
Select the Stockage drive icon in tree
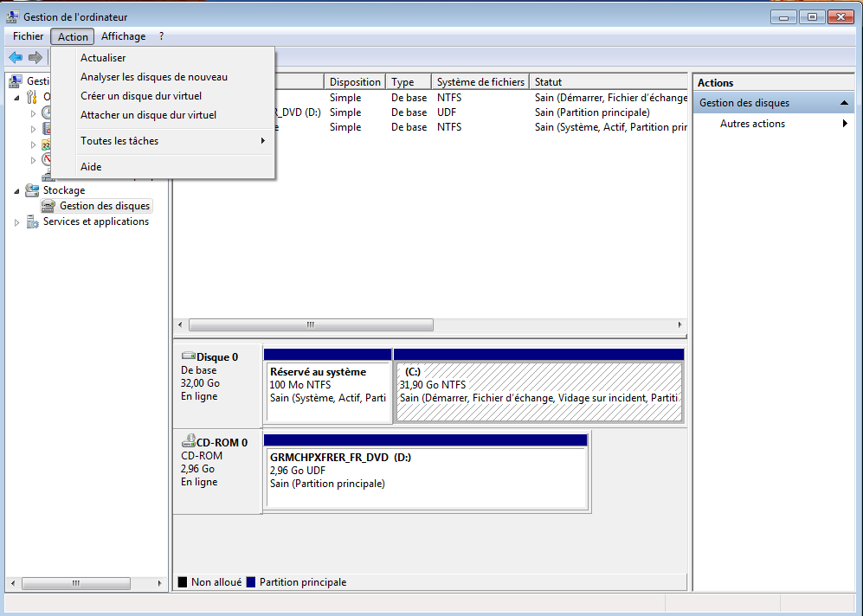point(32,190)
